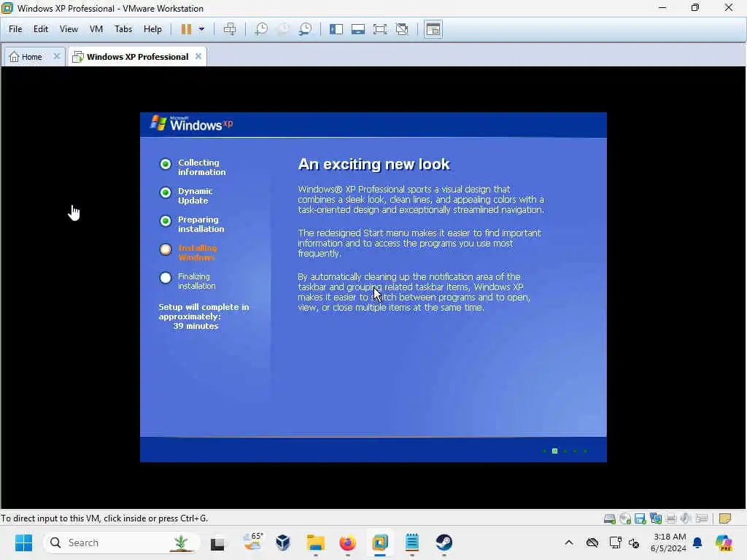Image resolution: width=747 pixels, height=560 pixels.
Task: Click the network adapter status icon
Action: tap(656, 518)
